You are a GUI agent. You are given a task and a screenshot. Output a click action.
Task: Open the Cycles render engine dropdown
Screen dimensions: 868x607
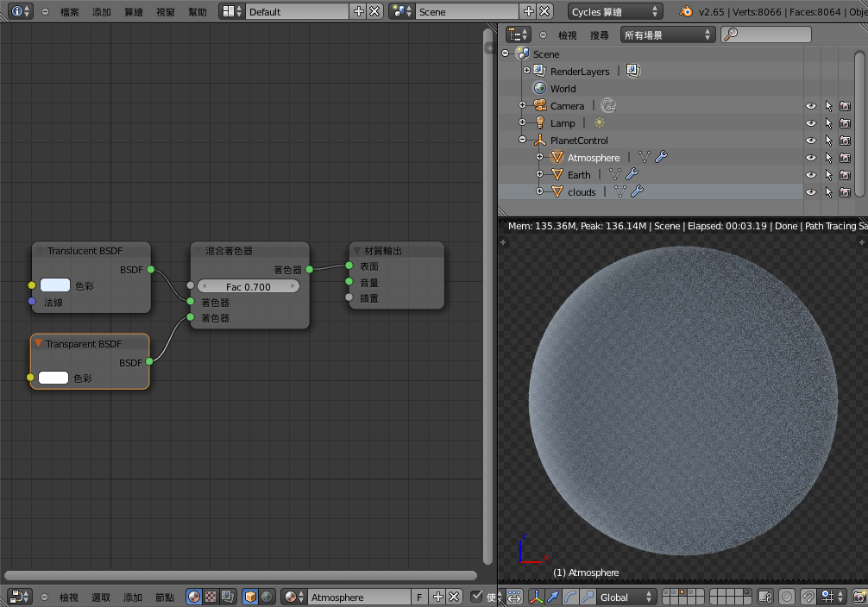point(615,12)
